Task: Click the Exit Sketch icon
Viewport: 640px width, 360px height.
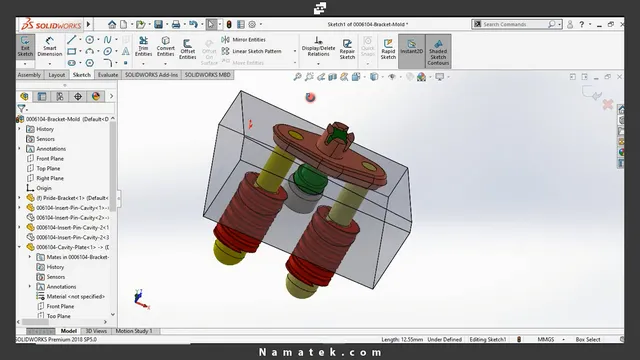Action: [25, 47]
